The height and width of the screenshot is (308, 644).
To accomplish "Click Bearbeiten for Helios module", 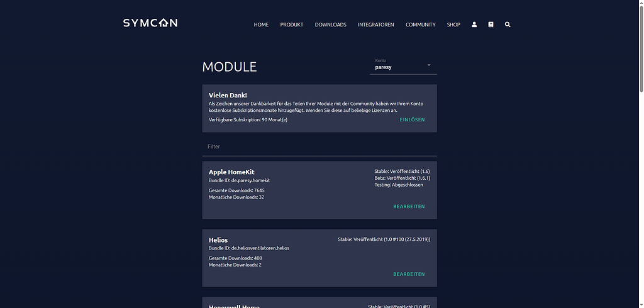I will (x=409, y=274).
